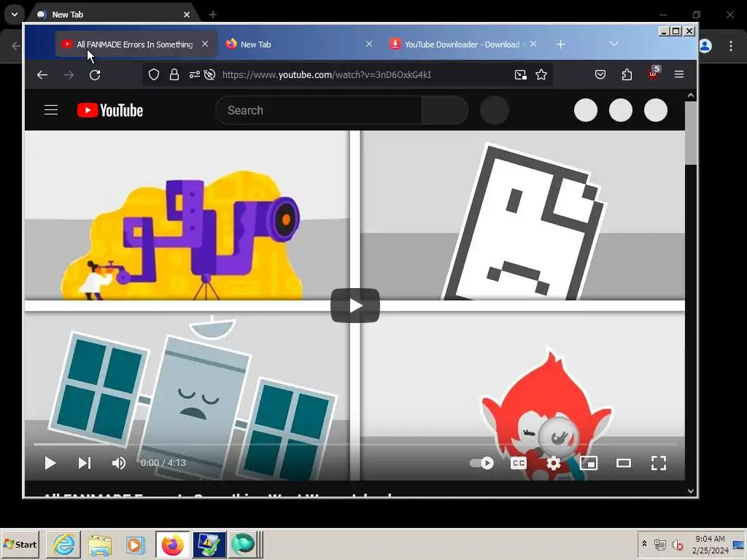The width and height of the screenshot is (747, 560).
Task: Click the YouTube Search field
Action: [319, 110]
